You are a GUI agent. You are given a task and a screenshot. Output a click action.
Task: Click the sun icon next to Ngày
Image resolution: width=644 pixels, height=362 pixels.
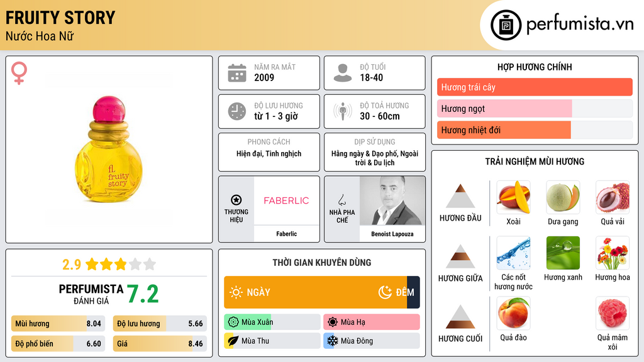point(236,292)
